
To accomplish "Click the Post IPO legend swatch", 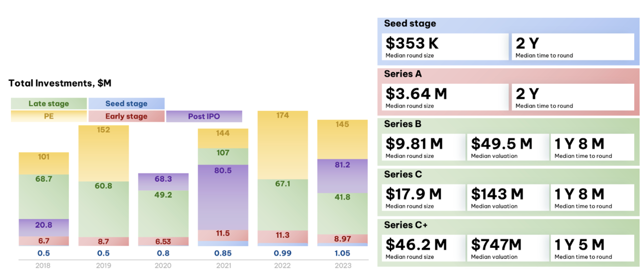I will coord(204,116).
